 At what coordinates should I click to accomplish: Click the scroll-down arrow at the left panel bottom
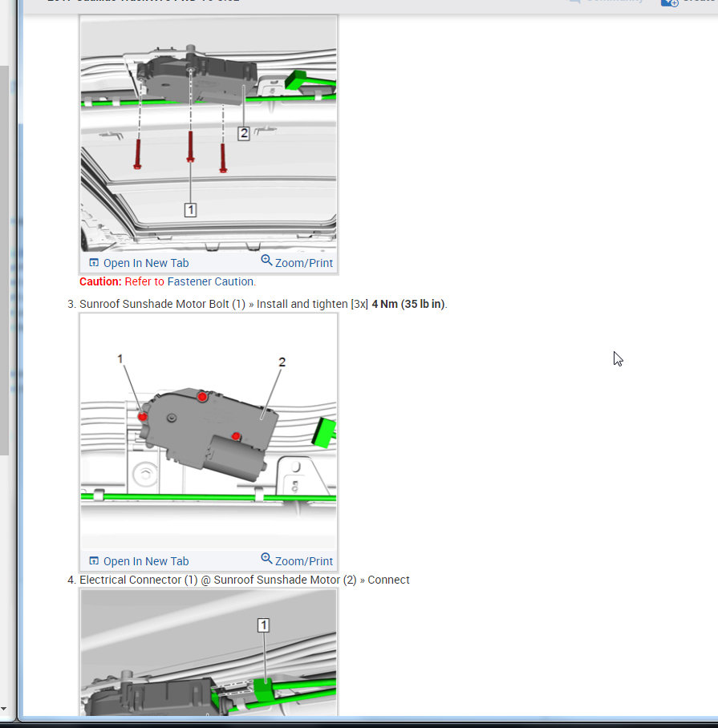(4, 709)
